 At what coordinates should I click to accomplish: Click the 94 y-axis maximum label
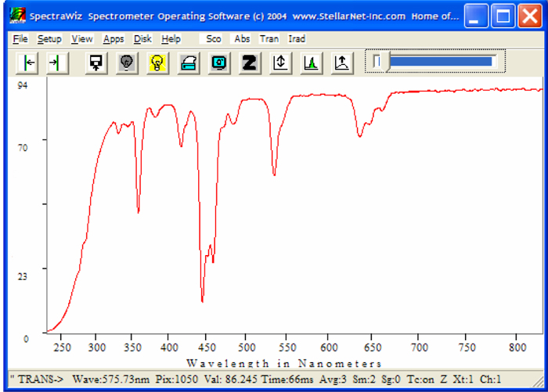point(23,85)
